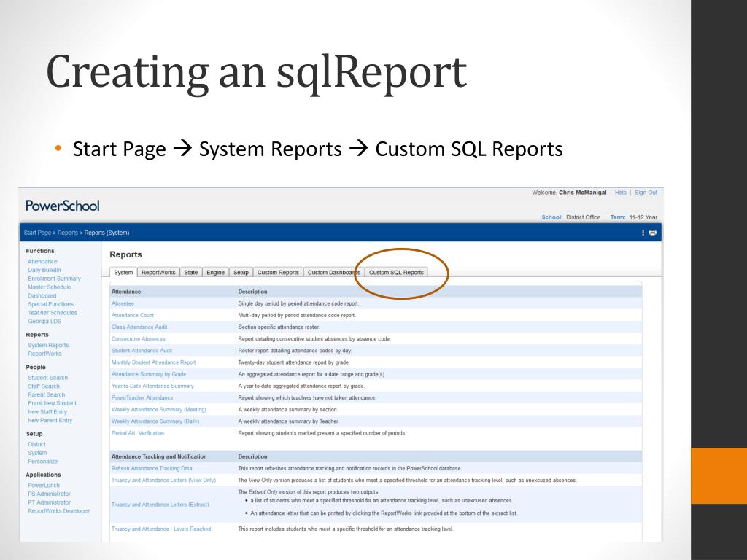Image resolution: width=747 pixels, height=560 pixels.
Task: Open PS Administrator link
Action: click(49, 494)
